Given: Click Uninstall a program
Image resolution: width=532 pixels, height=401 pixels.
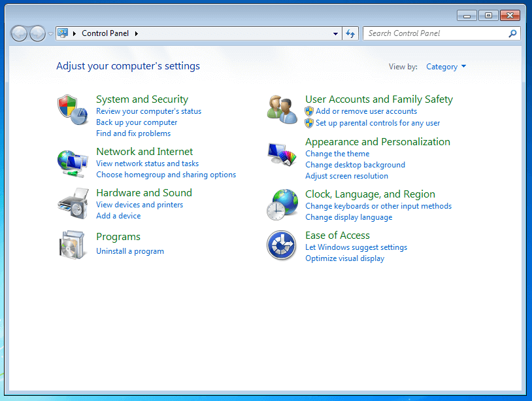Looking at the screenshot, I should point(130,251).
